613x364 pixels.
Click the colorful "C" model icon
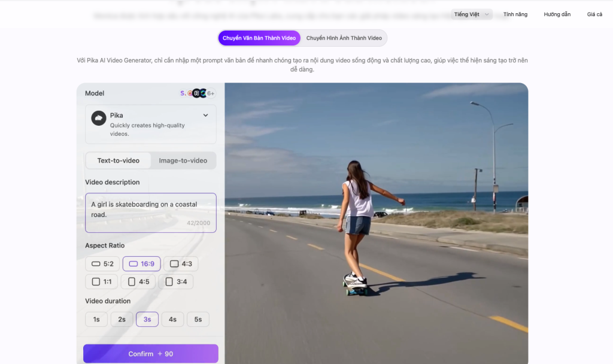click(203, 93)
